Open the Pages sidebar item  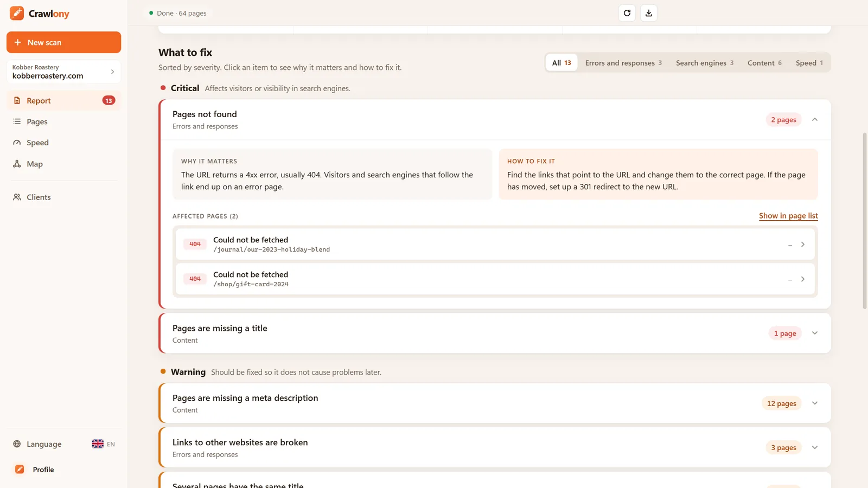pyautogui.click(x=63, y=122)
